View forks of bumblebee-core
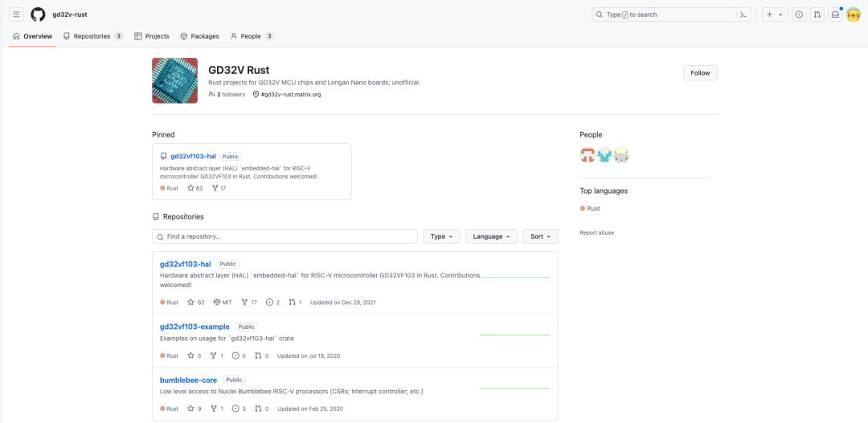Screen dimensions: 868x423 tap(217, 409)
